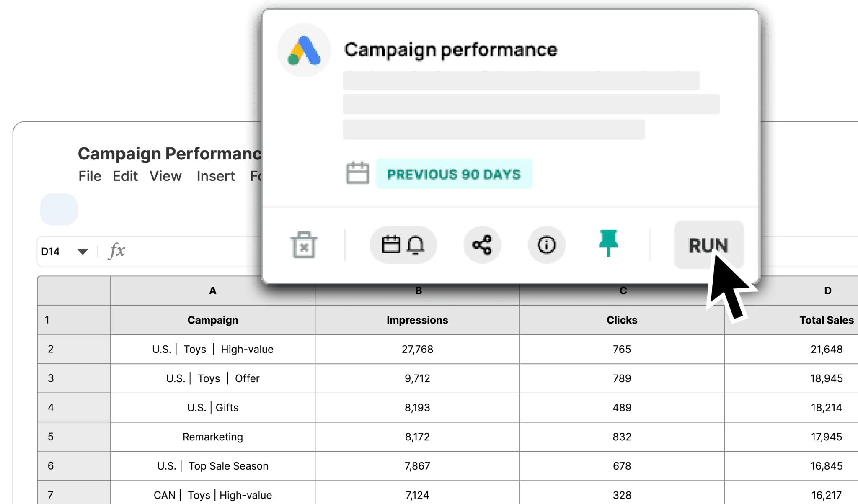Select cell 'U.S. | Toys | Offer'
858x504 pixels.
tap(213, 378)
